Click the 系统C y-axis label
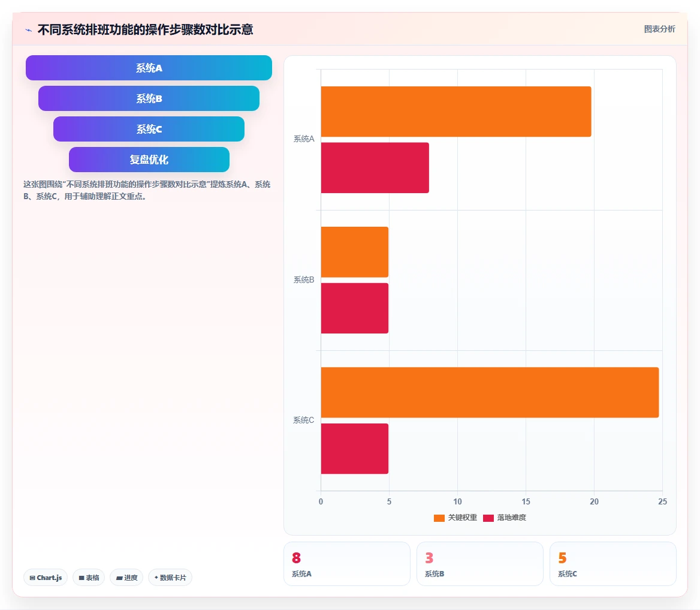700x610 pixels. [304, 420]
